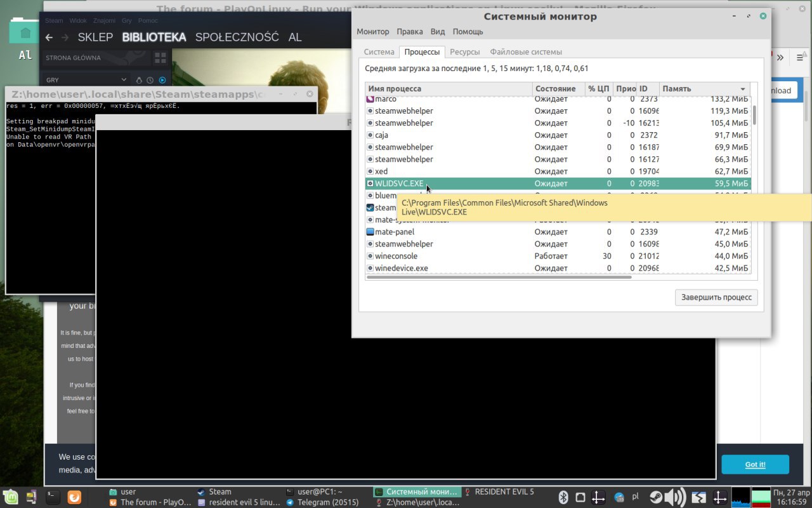The height and width of the screenshot is (508, 812).
Task: Select the WLIDSVC.EXE process row
Action: pyautogui.click(x=558, y=184)
